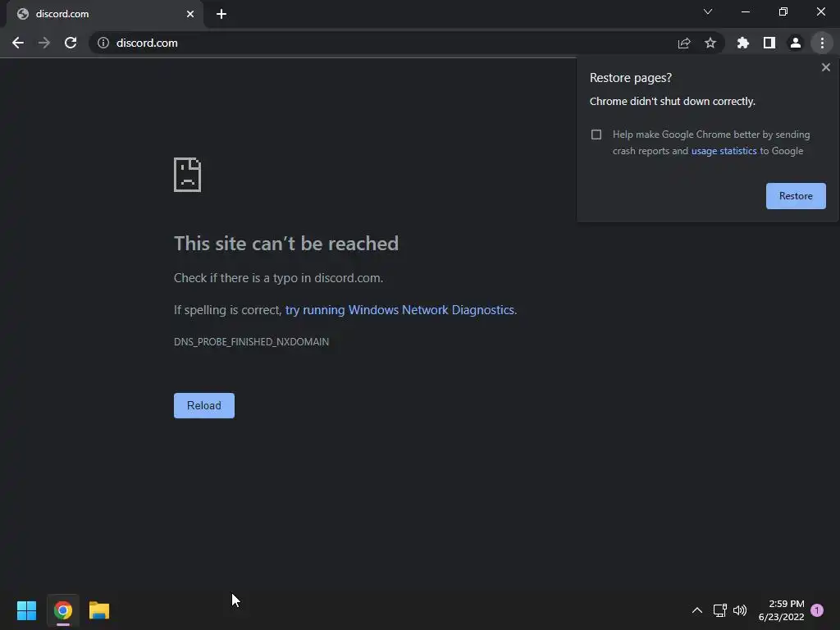Open the Windows Start menu
Screen dimensions: 840x630
27,610
